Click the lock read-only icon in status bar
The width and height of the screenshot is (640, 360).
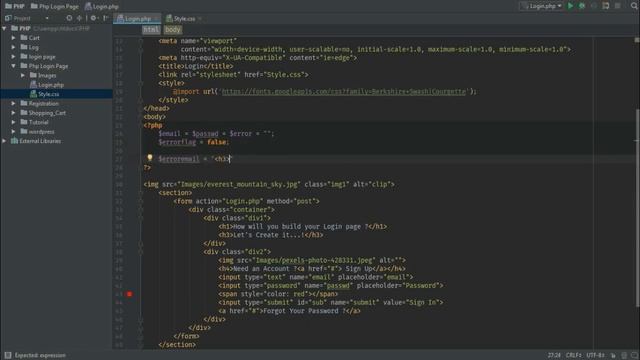pyautogui.click(x=613, y=356)
